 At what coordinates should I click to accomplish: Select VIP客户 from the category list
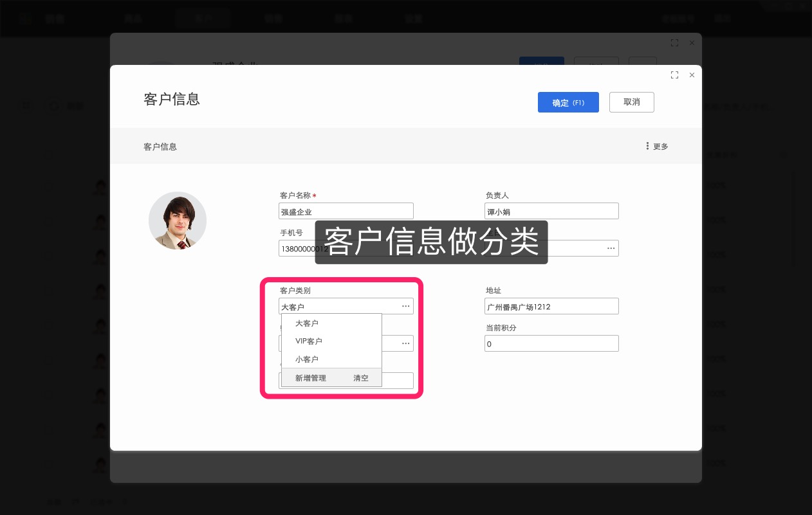pos(309,341)
